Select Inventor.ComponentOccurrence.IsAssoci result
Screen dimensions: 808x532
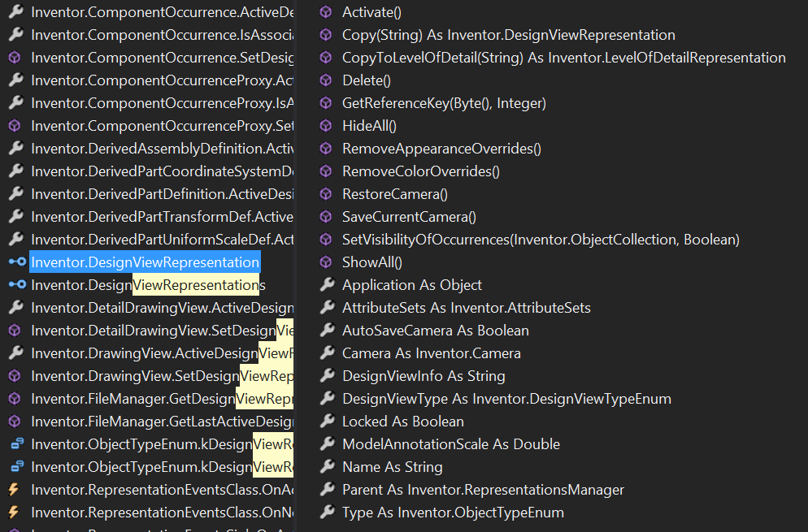click(x=163, y=34)
